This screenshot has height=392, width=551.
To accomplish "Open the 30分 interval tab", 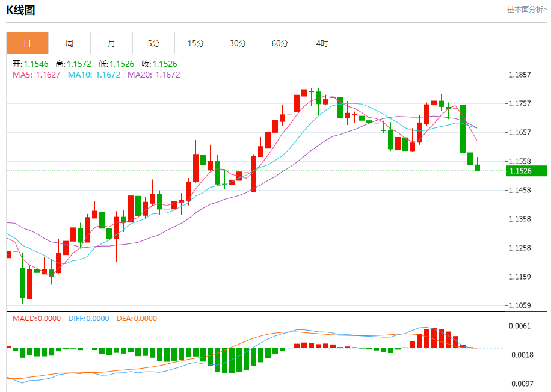I will [x=238, y=43].
